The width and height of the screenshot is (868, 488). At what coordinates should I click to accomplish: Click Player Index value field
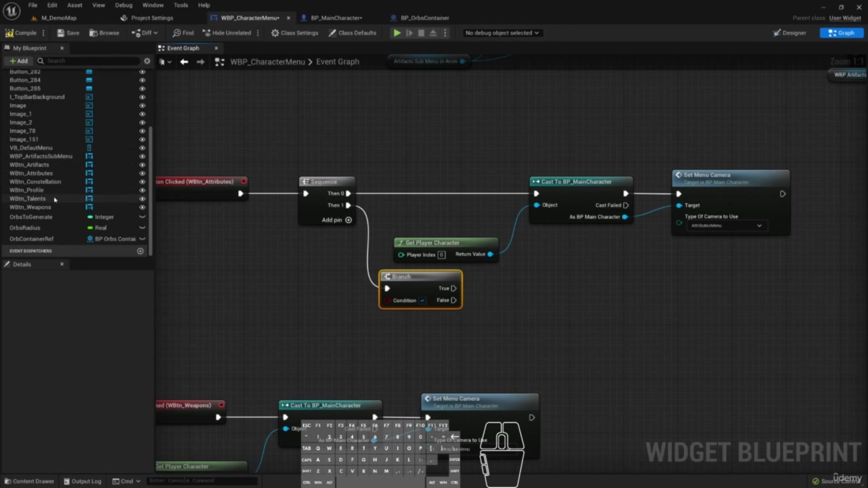tap(442, 255)
